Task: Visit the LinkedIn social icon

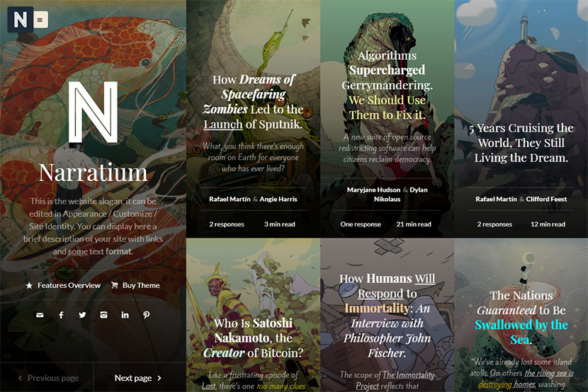Action: [x=125, y=315]
